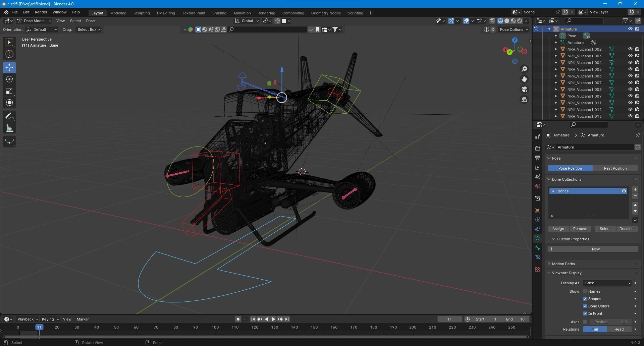Disable the In Front checkbox
This screenshot has width=644, height=346.
tap(585, 313)
